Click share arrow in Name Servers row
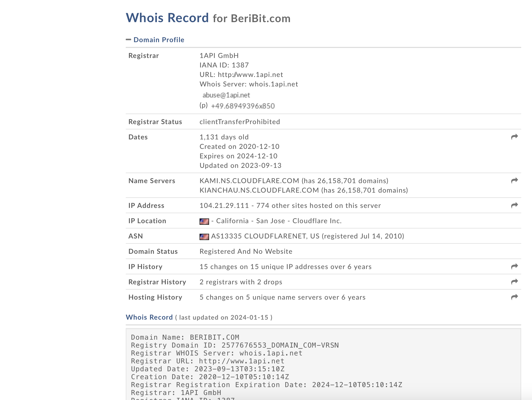Screen dimensions: 532x400 pyautogui.click(x=514, y=181)
